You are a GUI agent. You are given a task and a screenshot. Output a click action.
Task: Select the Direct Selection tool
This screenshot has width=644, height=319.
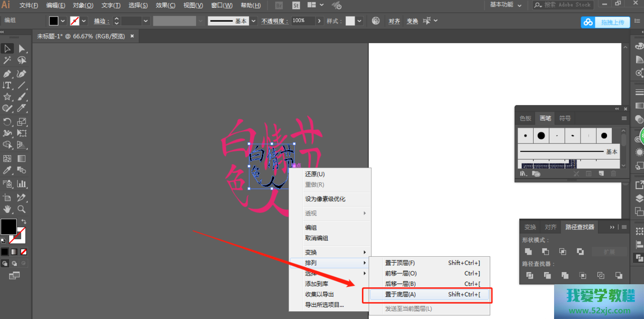(22, 49)
